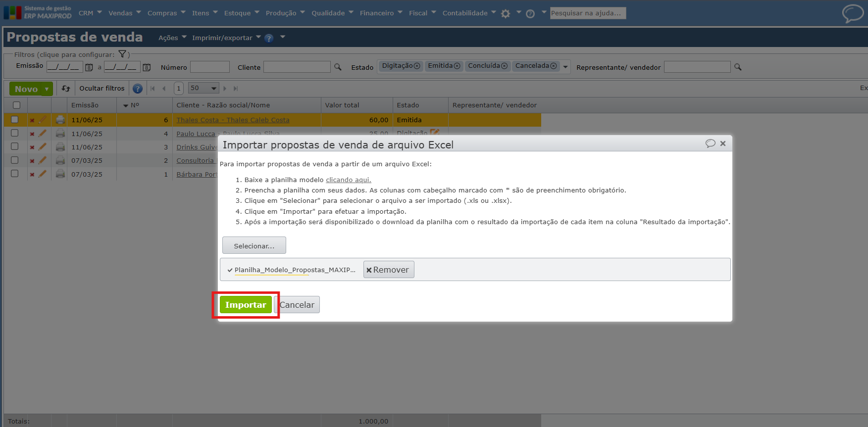Open the settings gear icon
The image size is (868, 427).
point(506,13)
